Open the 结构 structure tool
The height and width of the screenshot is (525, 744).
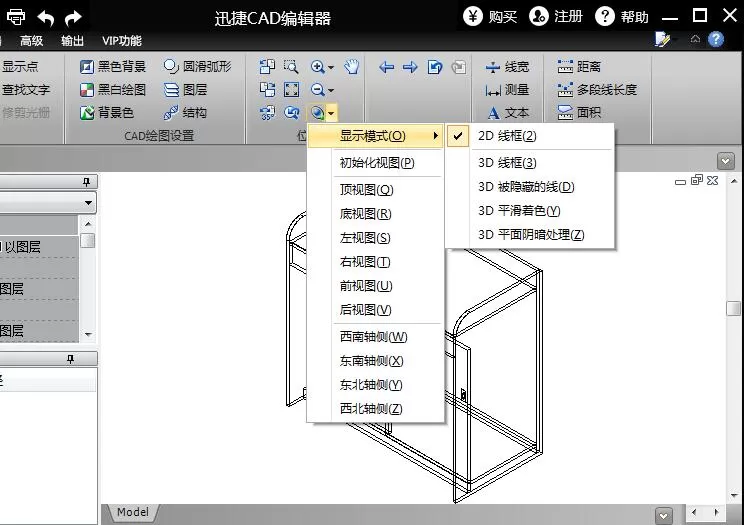coord(185,112)
